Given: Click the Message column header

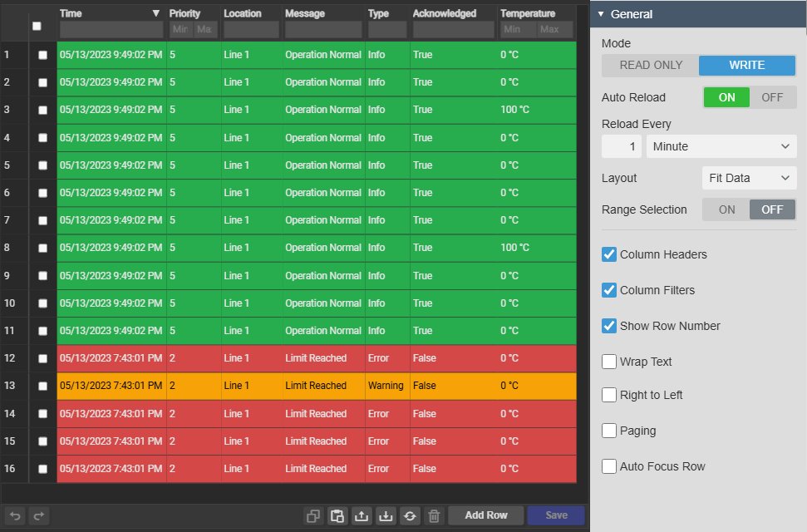Looking at the screenshot, I should [305, 13].
